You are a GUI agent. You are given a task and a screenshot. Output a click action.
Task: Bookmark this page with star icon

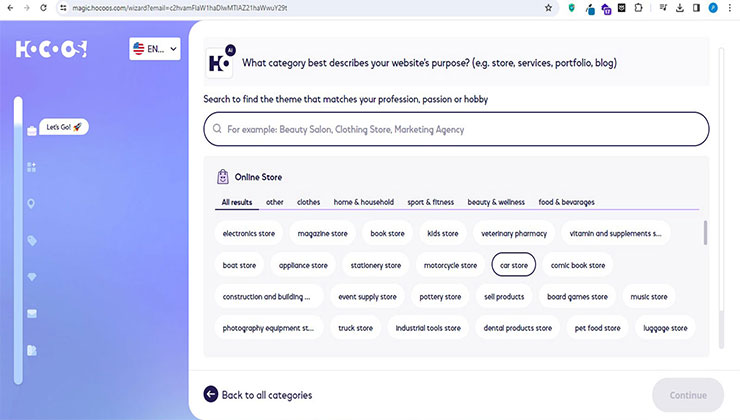pyautogui.click(x=548, y=8)
